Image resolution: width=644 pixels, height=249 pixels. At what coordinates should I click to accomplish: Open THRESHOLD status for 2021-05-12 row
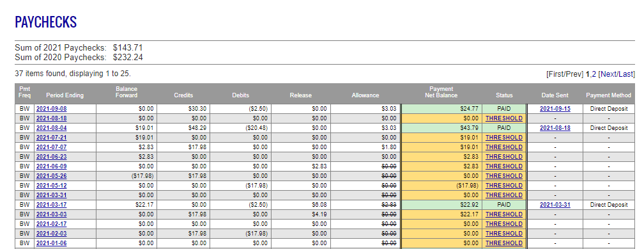[504, 186]
